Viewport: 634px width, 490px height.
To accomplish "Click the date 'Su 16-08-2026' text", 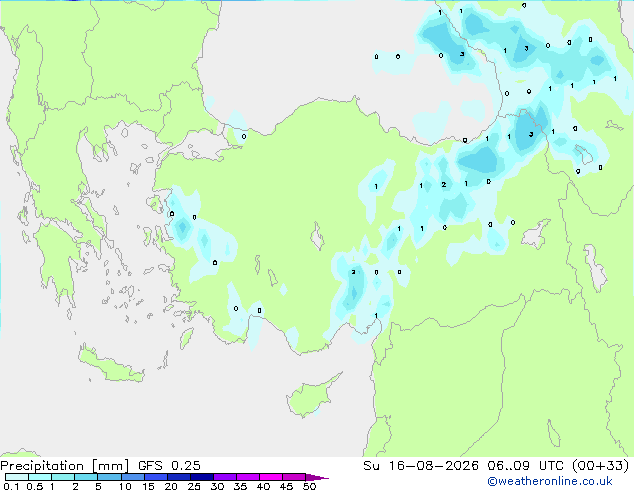I will click(x=421, y=466).
